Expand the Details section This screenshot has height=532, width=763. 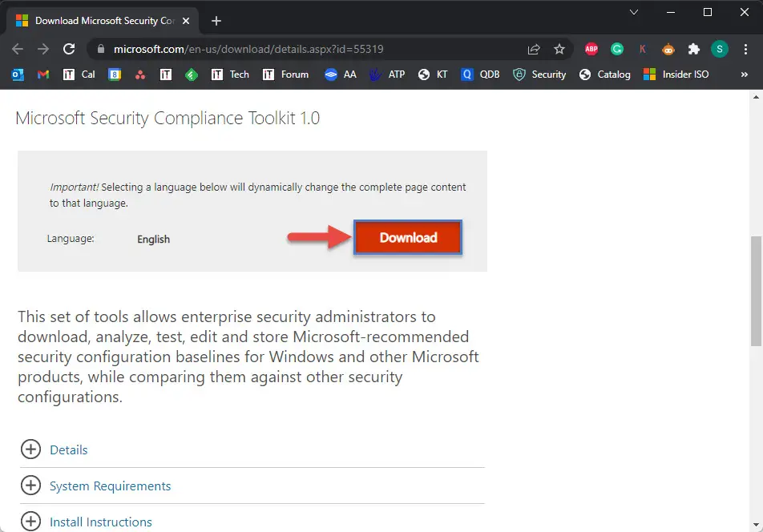69,449
